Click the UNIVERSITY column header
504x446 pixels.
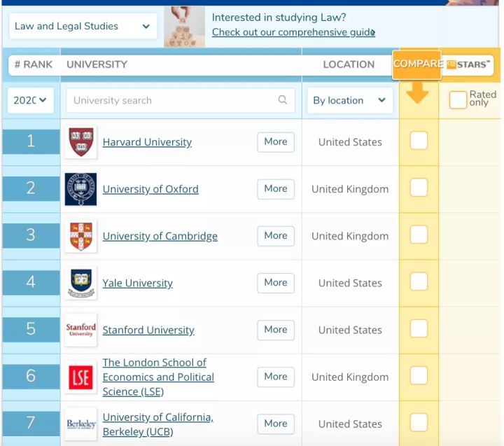tap(97, 64)
